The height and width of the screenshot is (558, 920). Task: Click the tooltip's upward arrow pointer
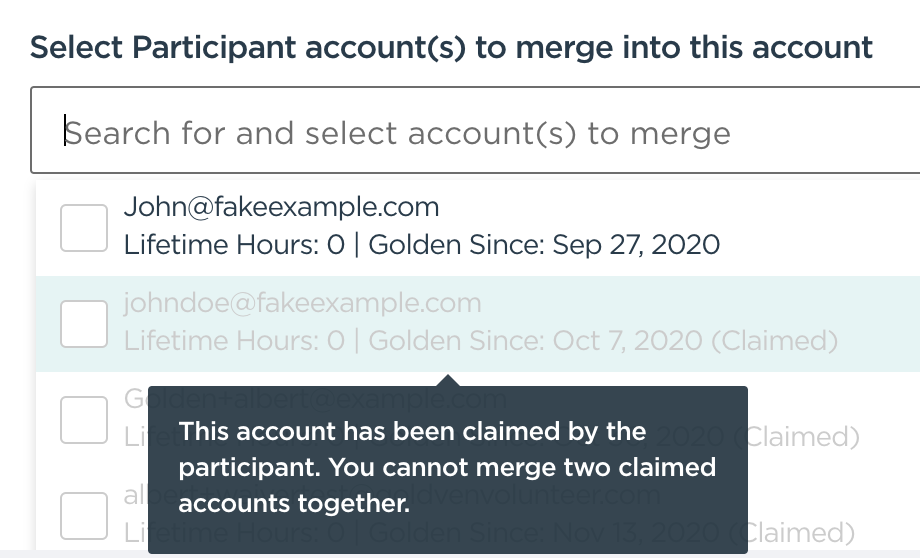pos(449,380)
